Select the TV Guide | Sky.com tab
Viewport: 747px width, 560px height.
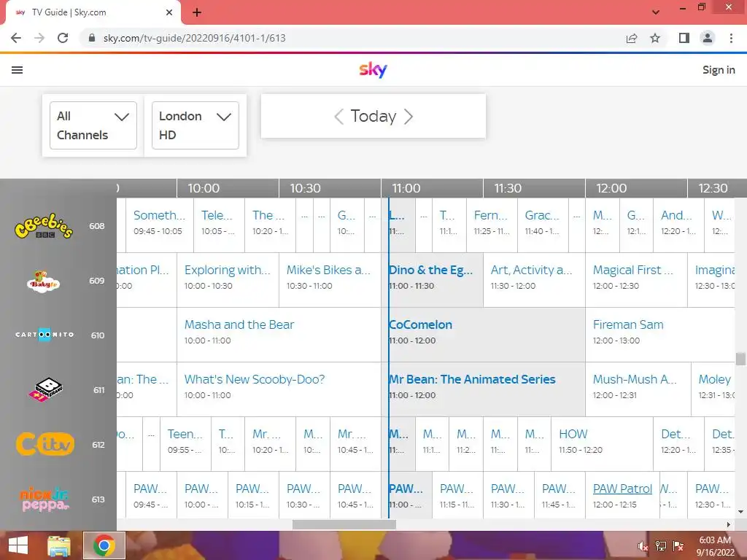click(x=93, y=12)
